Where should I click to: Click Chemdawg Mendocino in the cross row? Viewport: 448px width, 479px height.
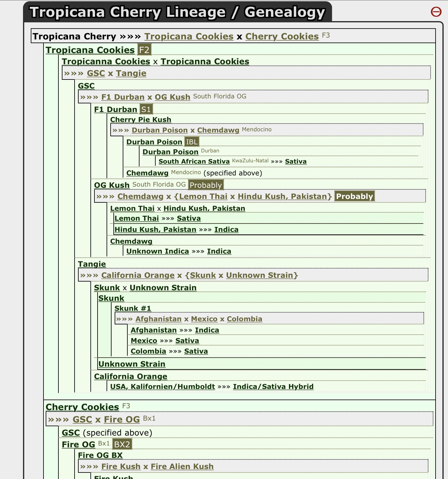click(218, 130)
